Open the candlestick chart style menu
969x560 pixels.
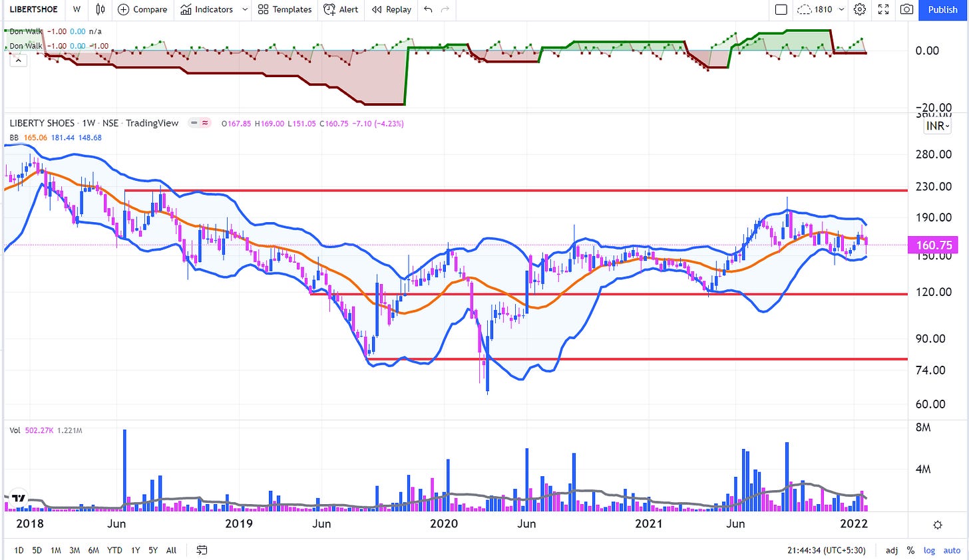(100, 9)
